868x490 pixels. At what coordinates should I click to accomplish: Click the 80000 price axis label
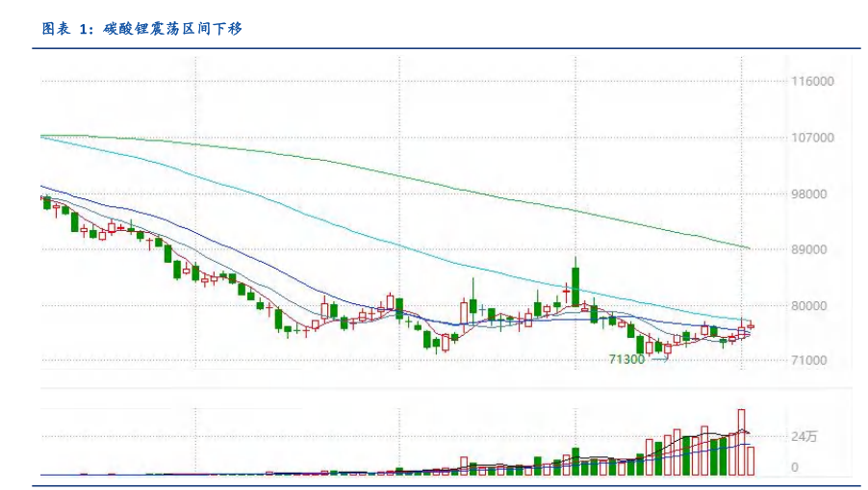[808, 306]
